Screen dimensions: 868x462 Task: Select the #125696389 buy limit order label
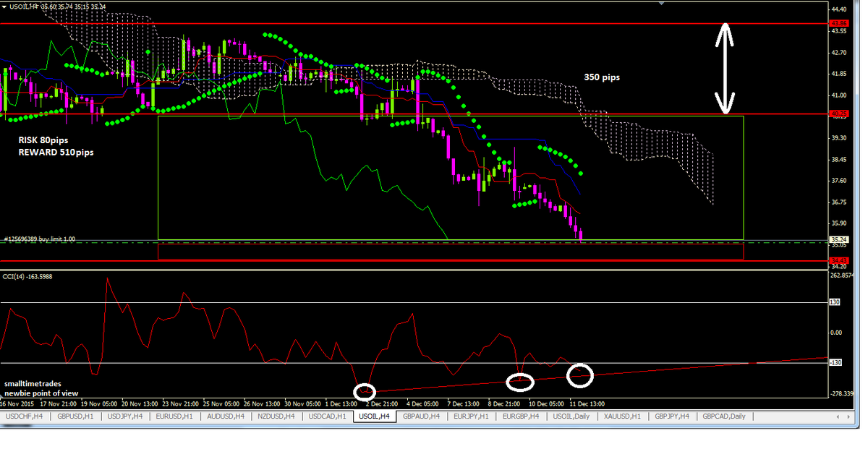(x=40, y=238)
